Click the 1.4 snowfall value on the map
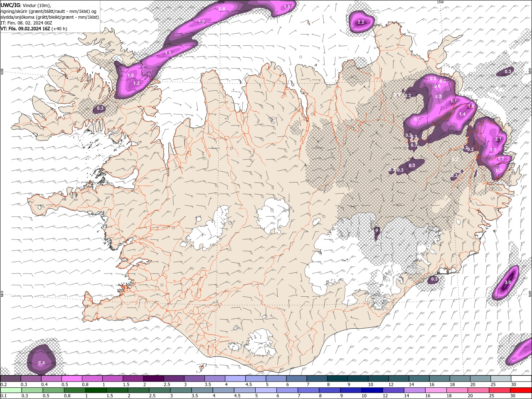 coord(462,114)
